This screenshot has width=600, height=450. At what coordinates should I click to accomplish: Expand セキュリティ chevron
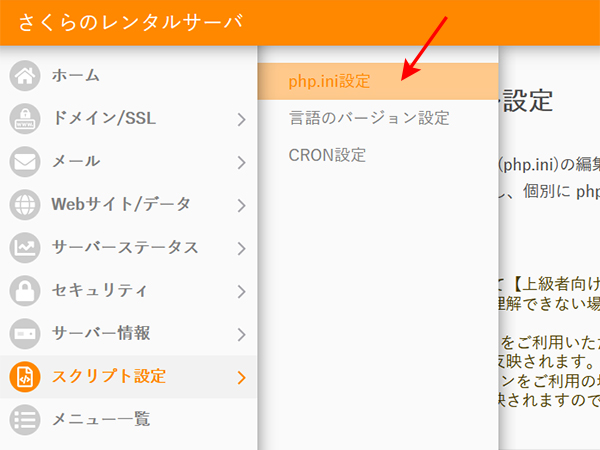point(241,292)
